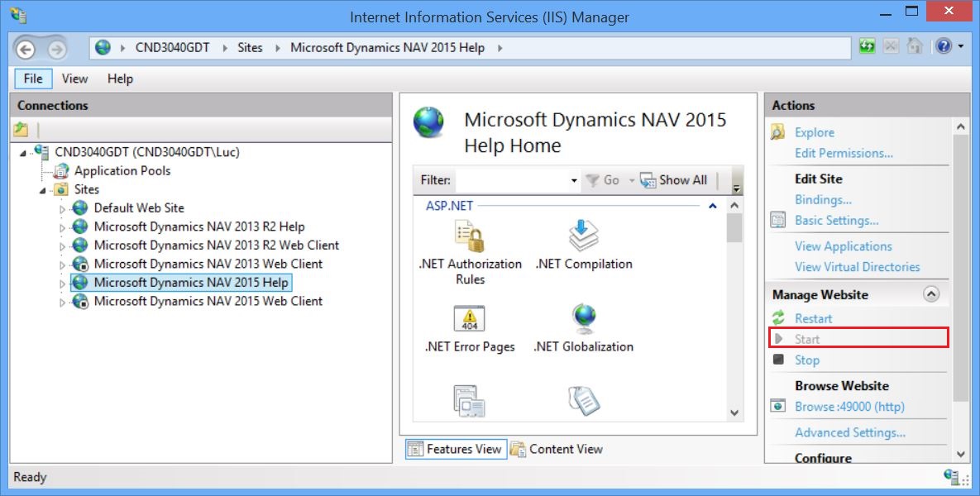Click View Applications
The width and height of the screenshot is (980, 496).
click(843, 246)
